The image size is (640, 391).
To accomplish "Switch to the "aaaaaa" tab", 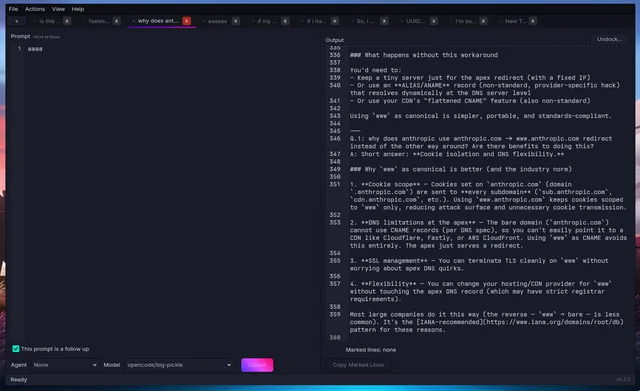I will pyautogui.click(x=217, y=21).
